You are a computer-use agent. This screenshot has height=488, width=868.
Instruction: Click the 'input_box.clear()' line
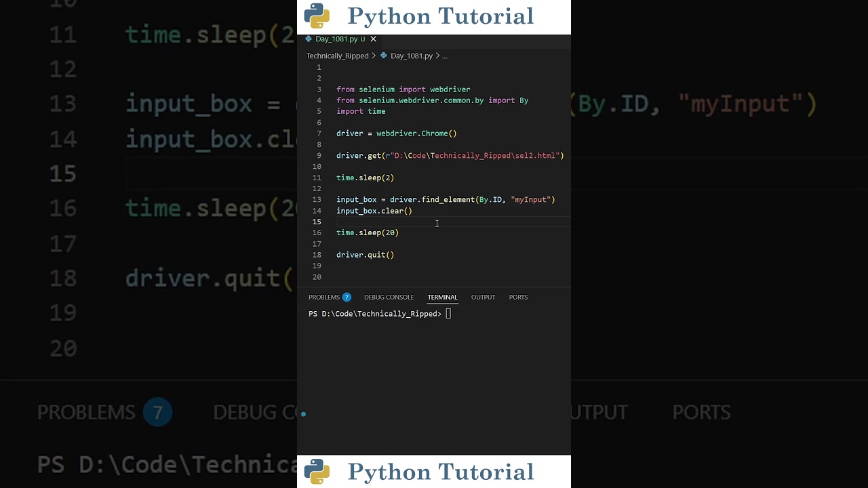click(x=374, y=211)
